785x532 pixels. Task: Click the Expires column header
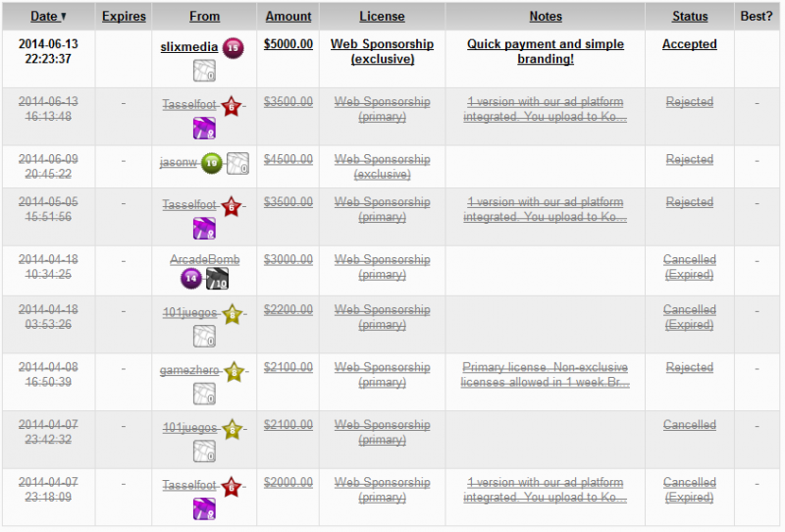[124, 16]
